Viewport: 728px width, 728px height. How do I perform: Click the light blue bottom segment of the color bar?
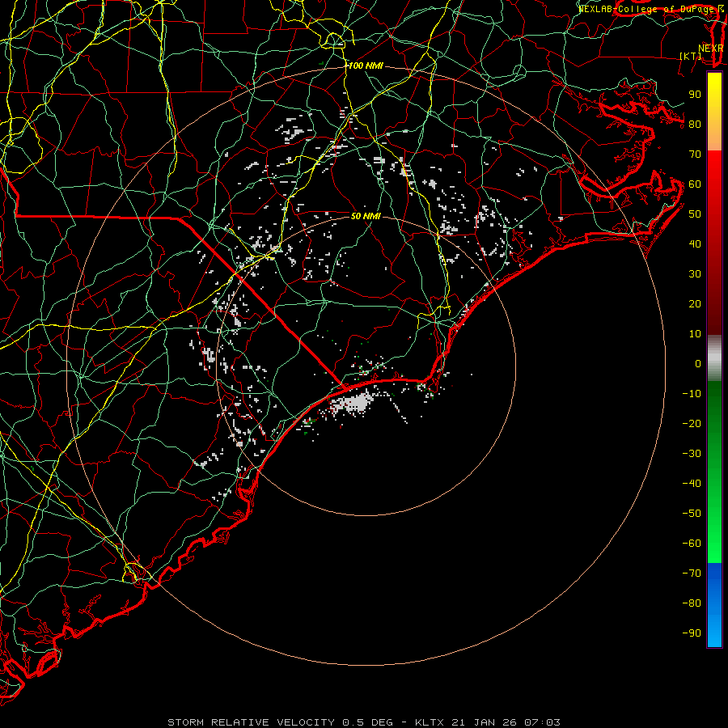[714, 629]
